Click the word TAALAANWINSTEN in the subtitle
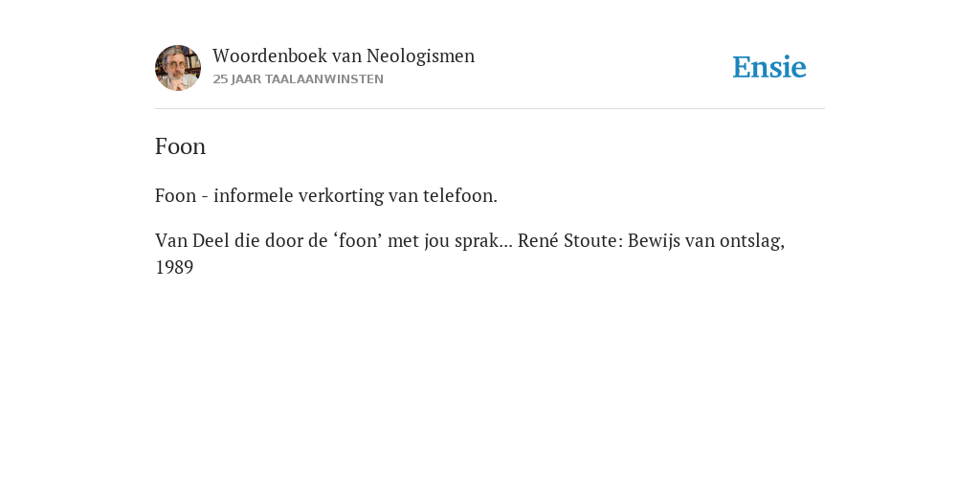The image size is (980, 490). point(324,79)
